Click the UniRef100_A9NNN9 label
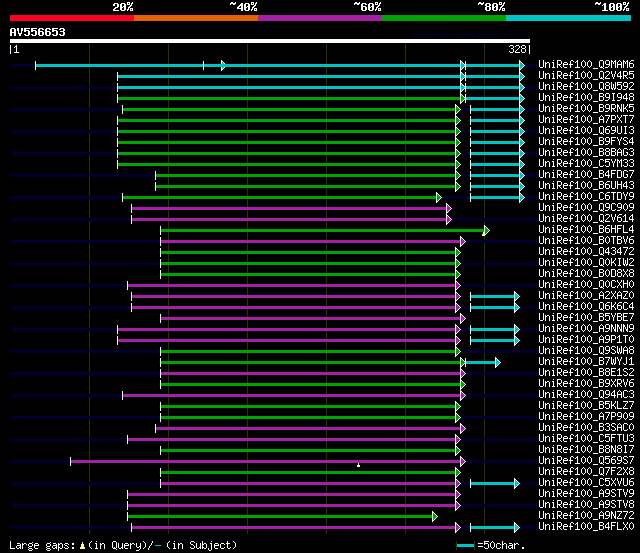Viewport: 640px width, 553px height. pyautogui.click(x=586, y=329)
